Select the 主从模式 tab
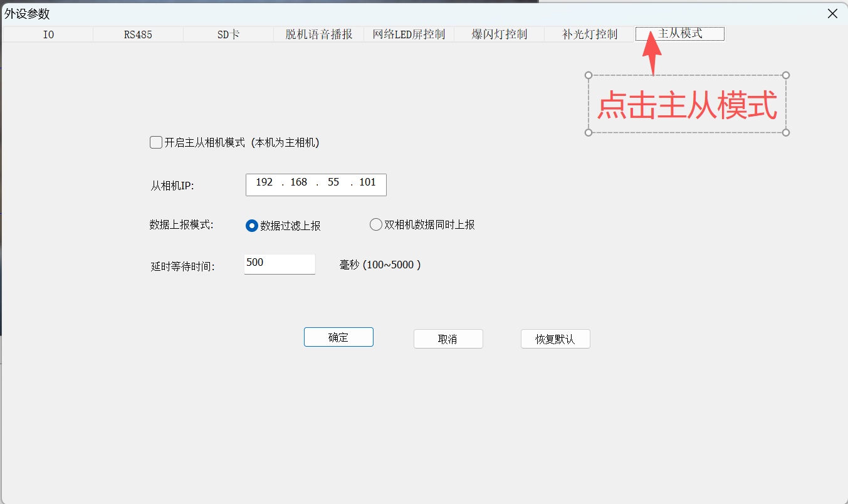The width and height of the screenshot is (848, 504). 679,34
